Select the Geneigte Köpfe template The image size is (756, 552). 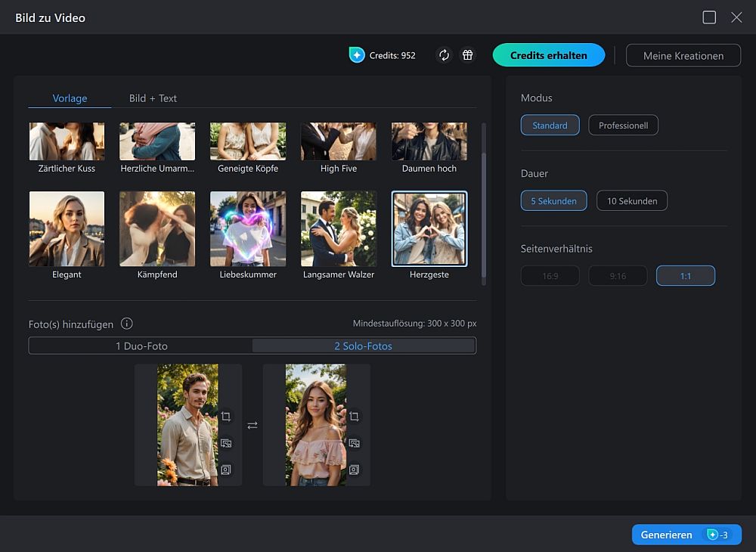click(248, 147)
